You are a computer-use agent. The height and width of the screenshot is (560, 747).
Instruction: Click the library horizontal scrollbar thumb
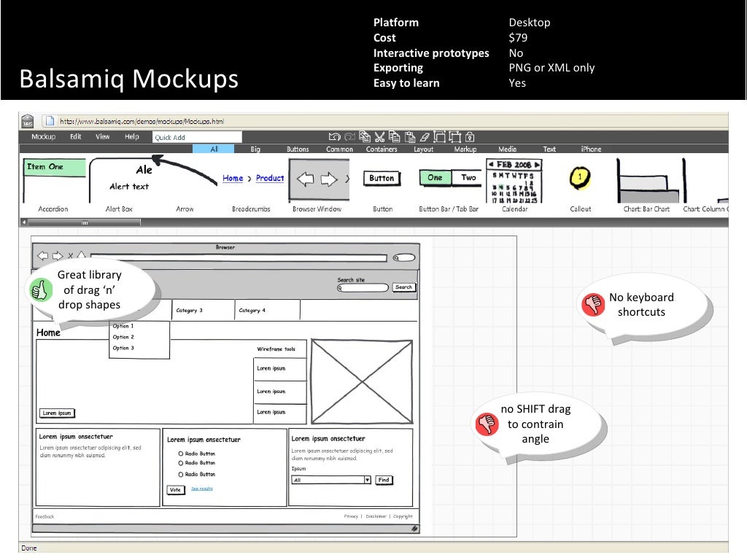click(x=85, y=222)
